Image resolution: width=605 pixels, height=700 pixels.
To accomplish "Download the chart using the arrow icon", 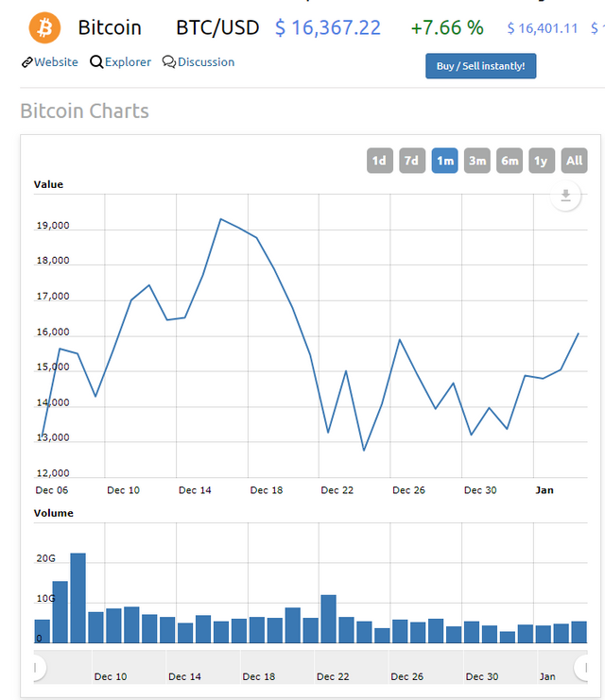I will (x=565, y=196).
